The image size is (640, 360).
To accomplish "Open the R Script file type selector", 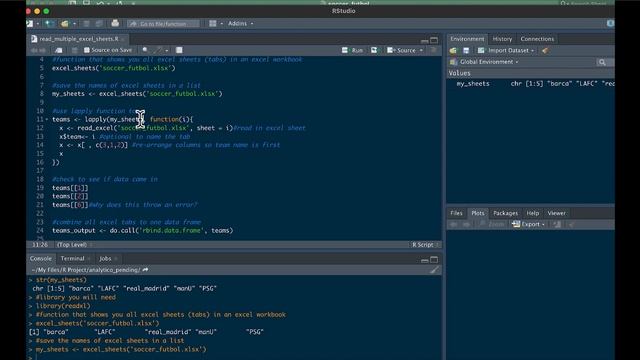I will [425, 245].
